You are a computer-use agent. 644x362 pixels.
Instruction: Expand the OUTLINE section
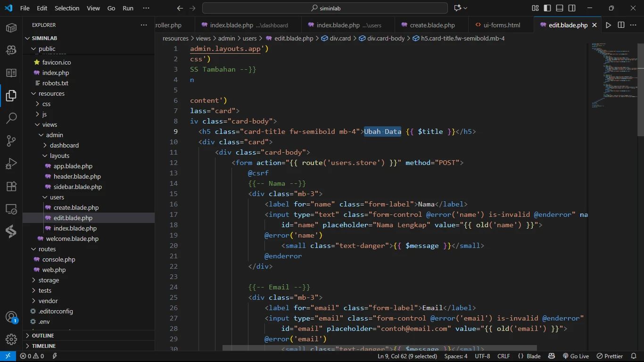click(x=43, y=336)
